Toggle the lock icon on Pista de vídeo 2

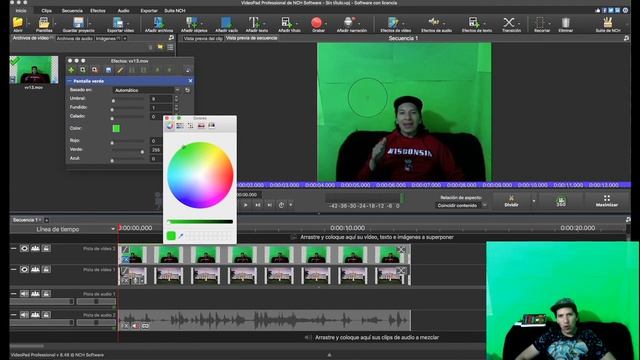(46, 248)
